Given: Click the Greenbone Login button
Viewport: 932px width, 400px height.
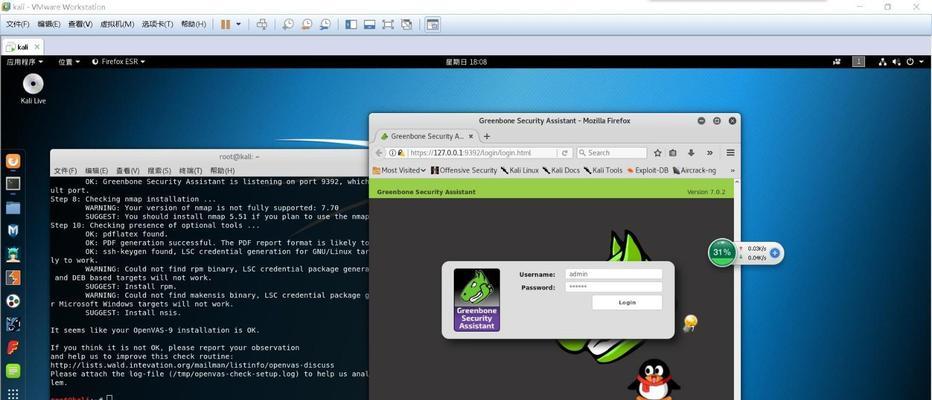Looking at the screenshot, I should tap(627, 303).
